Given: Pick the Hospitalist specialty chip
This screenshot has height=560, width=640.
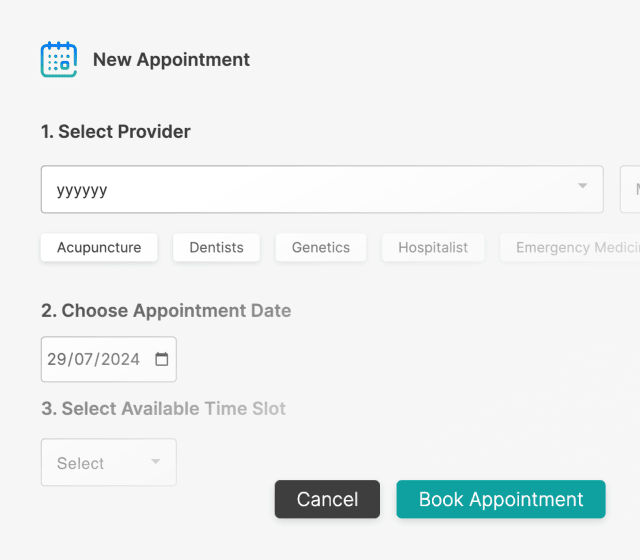Looking at the screenshot, I should tap(433, 247).
